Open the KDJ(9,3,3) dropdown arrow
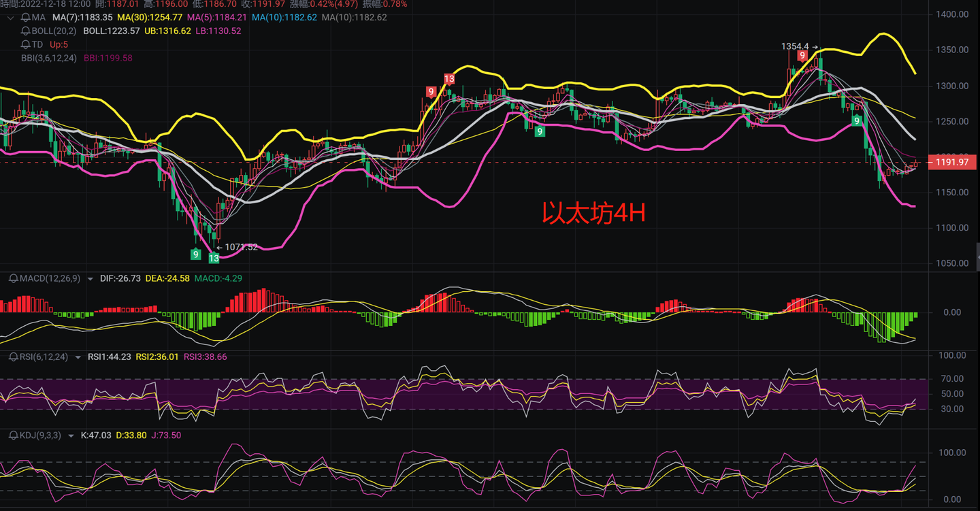 point(71,435)
